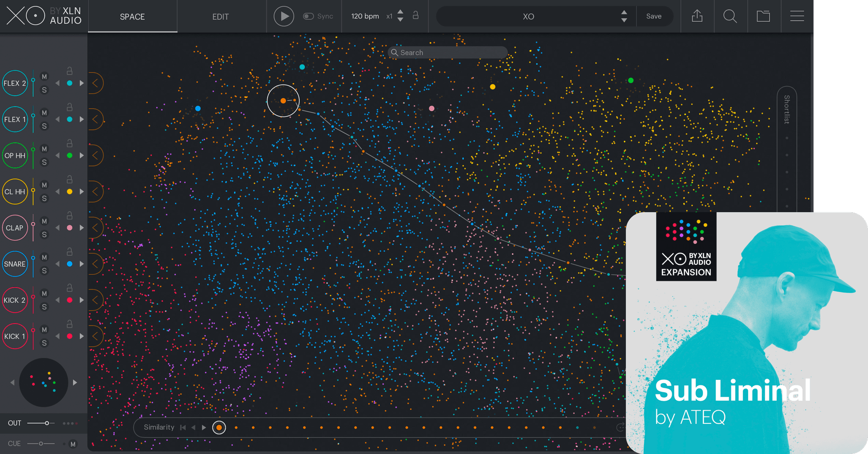Select the CLAP channel
The image size is (868, 454).
(x=15, y=228)
